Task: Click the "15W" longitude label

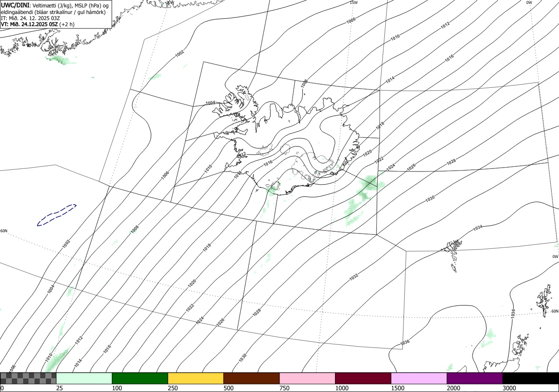Action: [354, 2]
